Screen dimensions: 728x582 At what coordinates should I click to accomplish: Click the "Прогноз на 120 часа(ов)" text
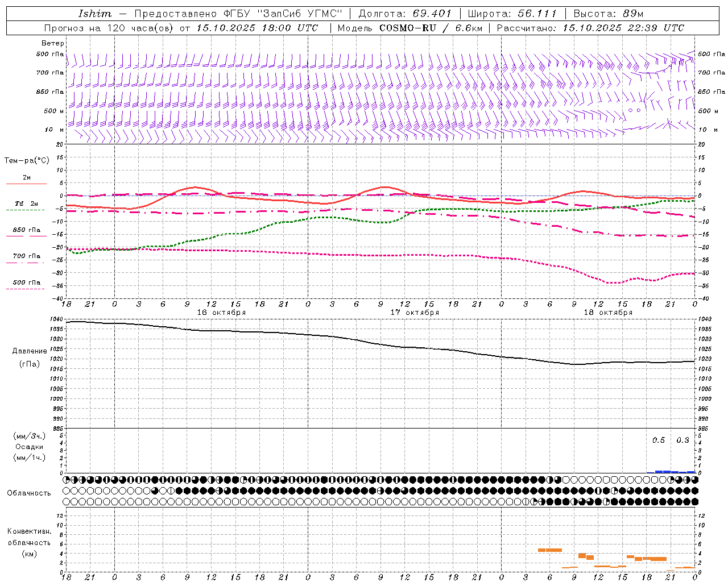click(109, 28)
